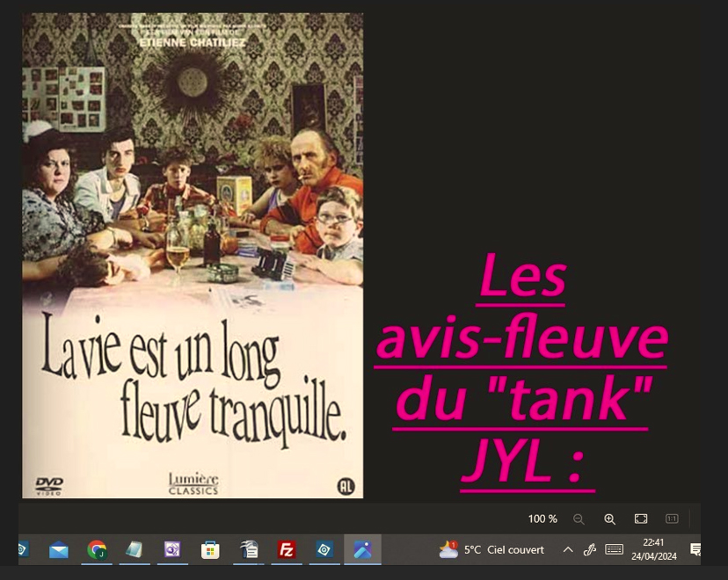Click the zoom out magnifier icon
Image resolution: width=728 pixels, height=580 pixels.
[x=579, y=519]
